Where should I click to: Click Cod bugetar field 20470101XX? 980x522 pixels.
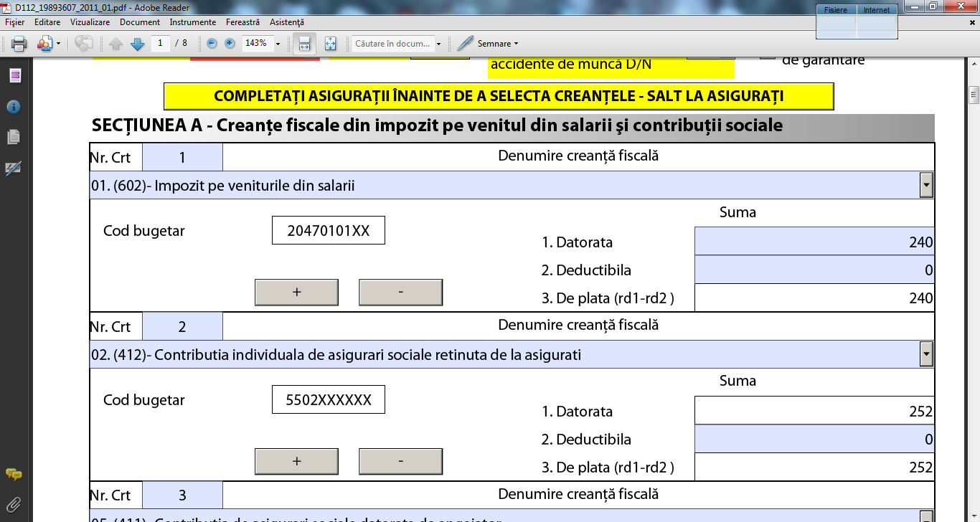pyautogui.click(x=329, y=230)
